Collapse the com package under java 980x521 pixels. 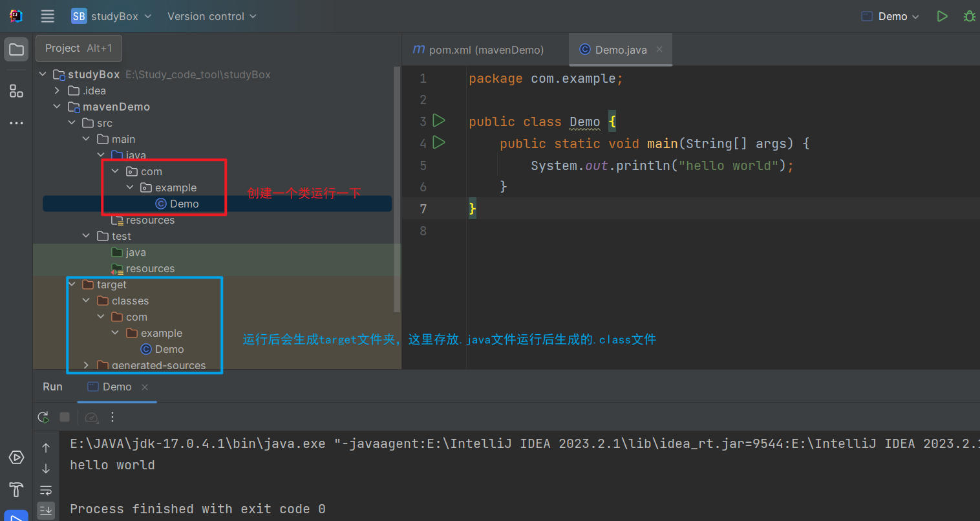(115, 171)
